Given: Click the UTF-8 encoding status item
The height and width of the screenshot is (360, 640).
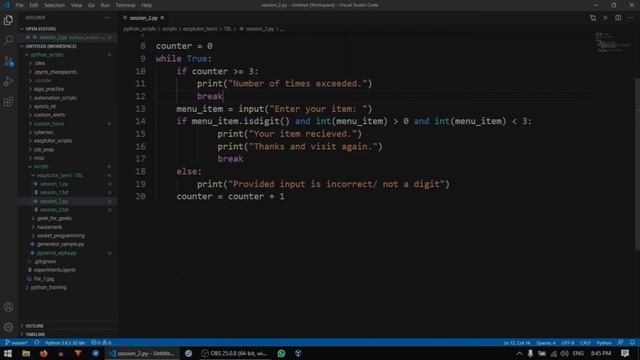Looking at the screenshot, I should (568, 342).
